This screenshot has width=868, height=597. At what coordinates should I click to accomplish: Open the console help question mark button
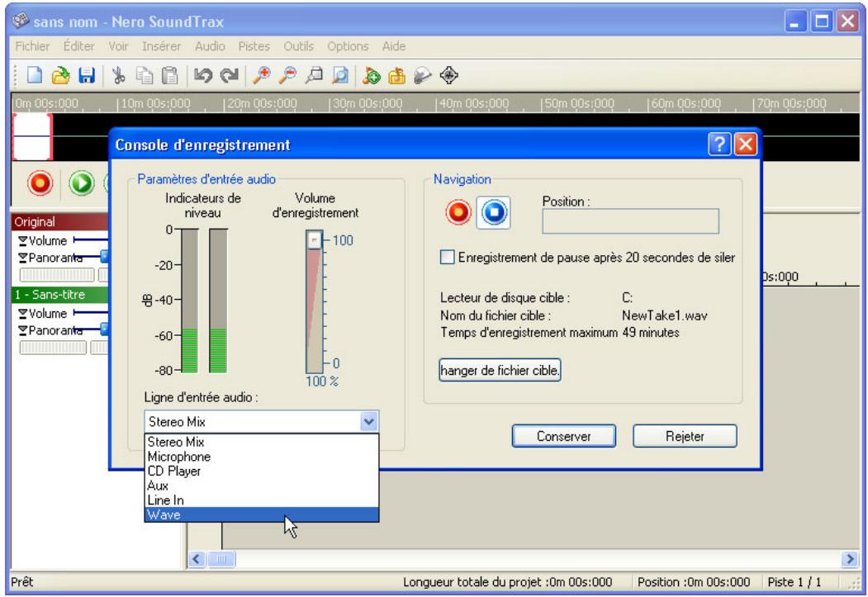pyautogui.click(x=719, y=145)
